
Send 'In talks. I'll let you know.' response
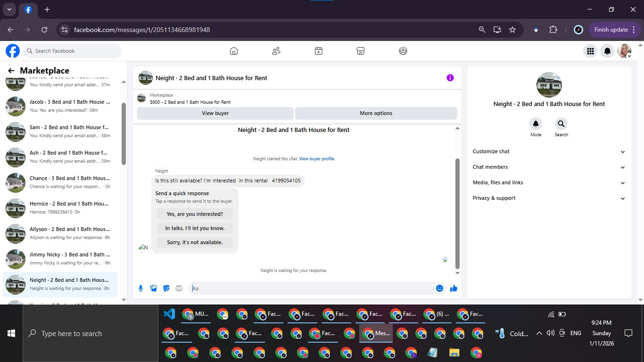point(195,228)
